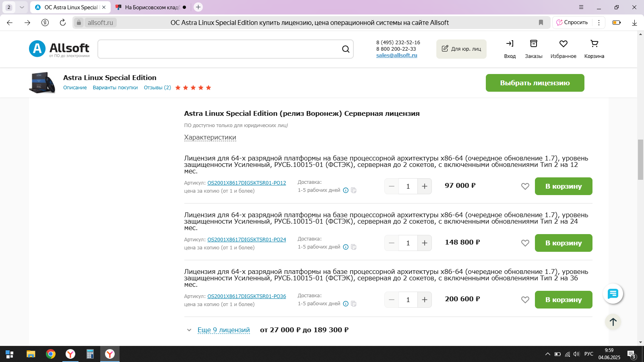The height and width of the screenshot is (362, 644).
Task: Increase quantity for the 97 000 ₽ license
Action: pos(425,186)
